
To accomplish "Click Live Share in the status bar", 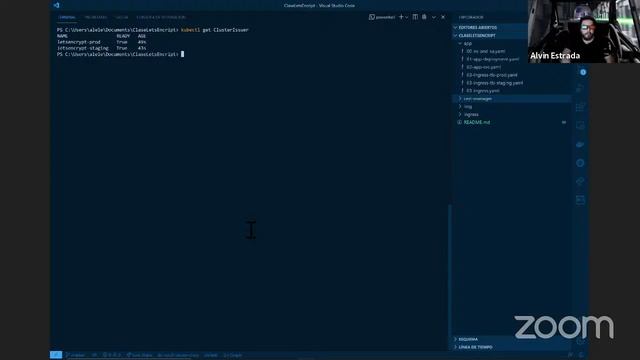I will 140,355.
